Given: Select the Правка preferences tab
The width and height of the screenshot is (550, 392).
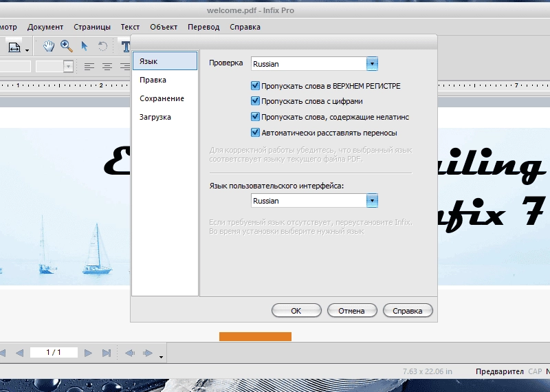Looking at the screenshot, I should pyautogui.click(x=165, y=80).
